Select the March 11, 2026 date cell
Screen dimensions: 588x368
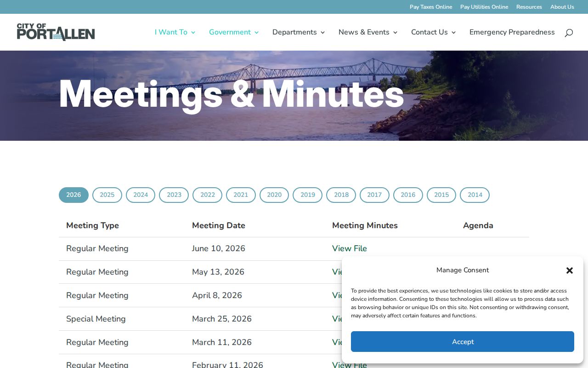[x=222, y=342]
